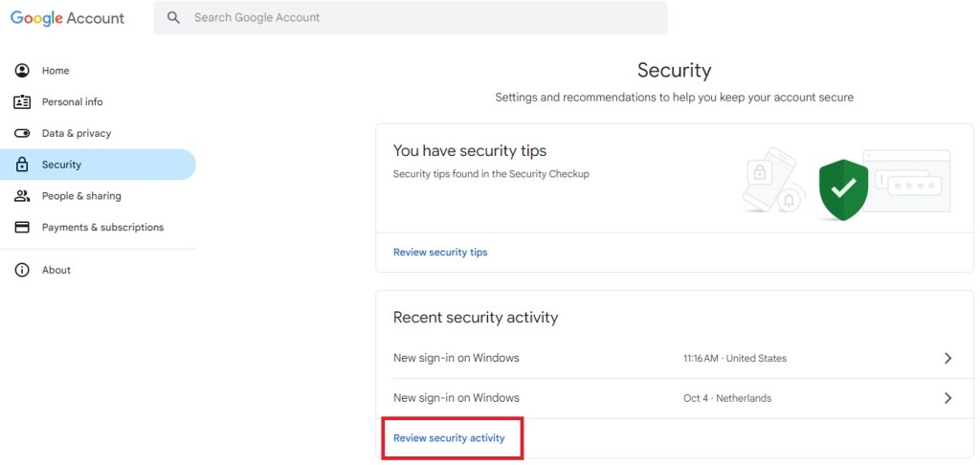Expand the 11:16 AM United States sign-in chevron
980x465 pixels.
pyautogui.click(x=947, y=358)
